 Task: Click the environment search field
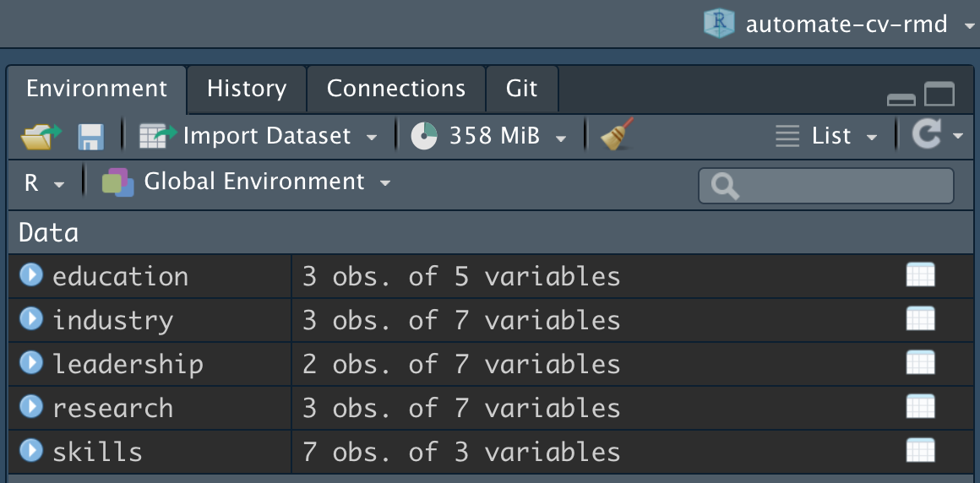click(x=836, y=186)
